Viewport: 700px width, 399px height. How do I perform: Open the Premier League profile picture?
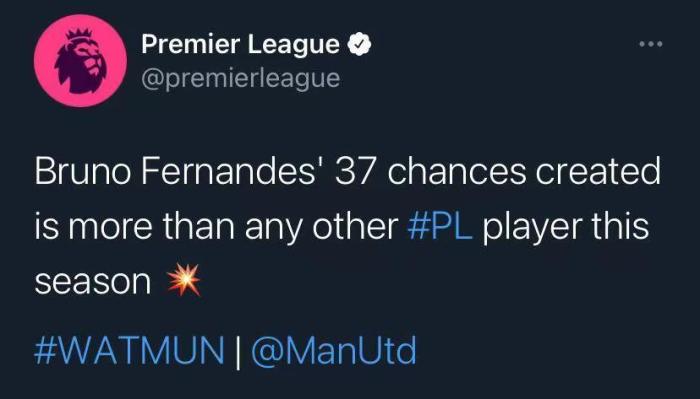pyautogui.click(x=80, y=61)
